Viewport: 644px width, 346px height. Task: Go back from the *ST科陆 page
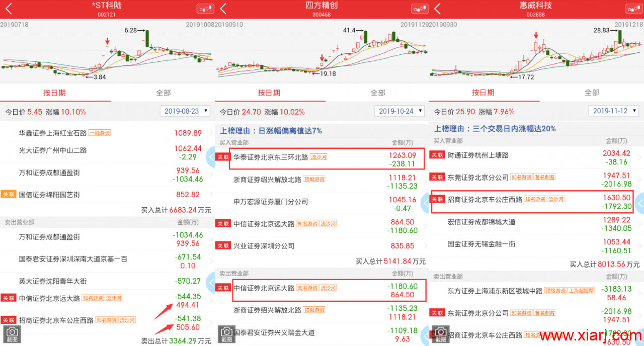(x=9, y=9)
